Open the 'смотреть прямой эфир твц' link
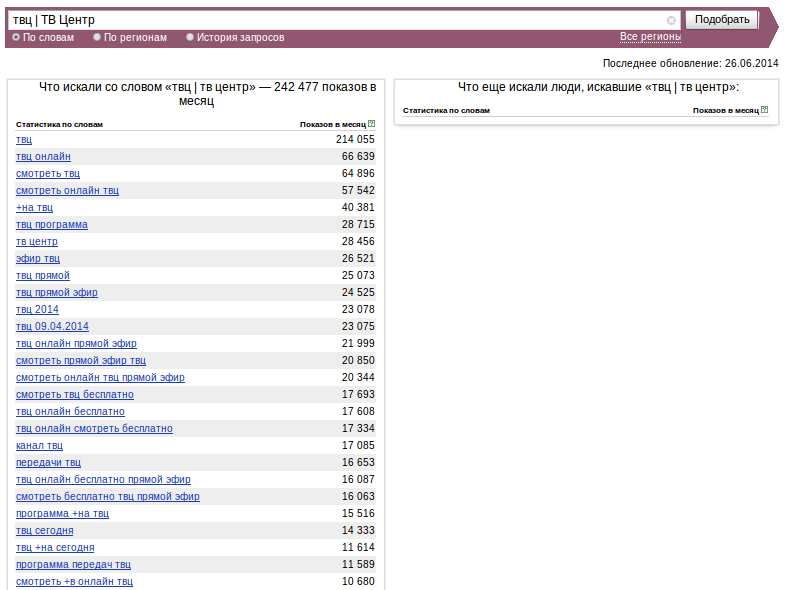Screen dimensions: 789x590 tap(81, 361)
